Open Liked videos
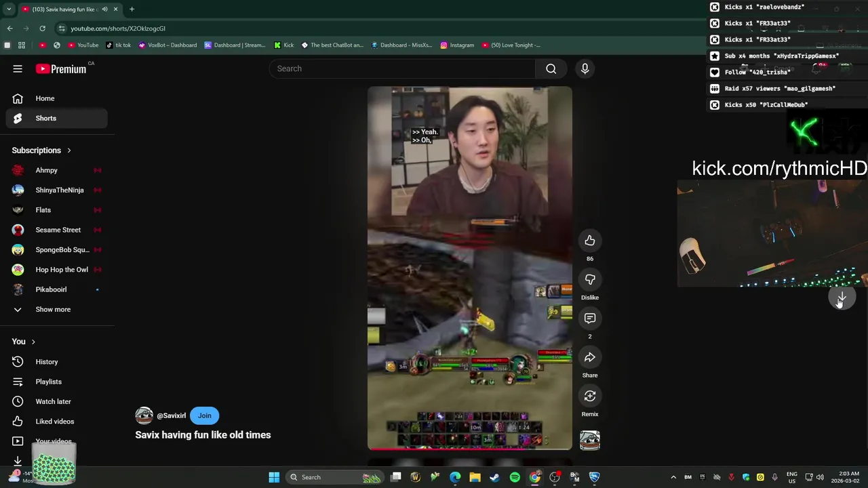Viewport: 868px width, 488px height. 57,422
